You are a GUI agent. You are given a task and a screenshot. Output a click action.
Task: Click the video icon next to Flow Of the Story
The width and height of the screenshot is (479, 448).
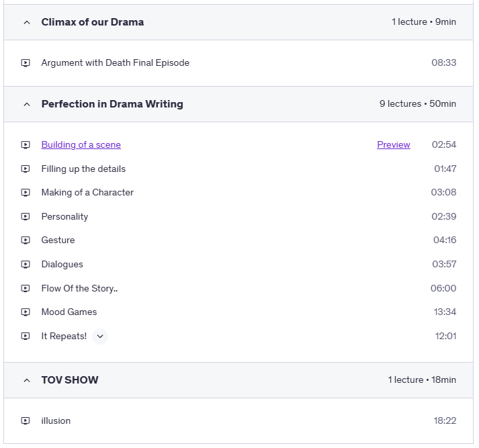(26, 289)
